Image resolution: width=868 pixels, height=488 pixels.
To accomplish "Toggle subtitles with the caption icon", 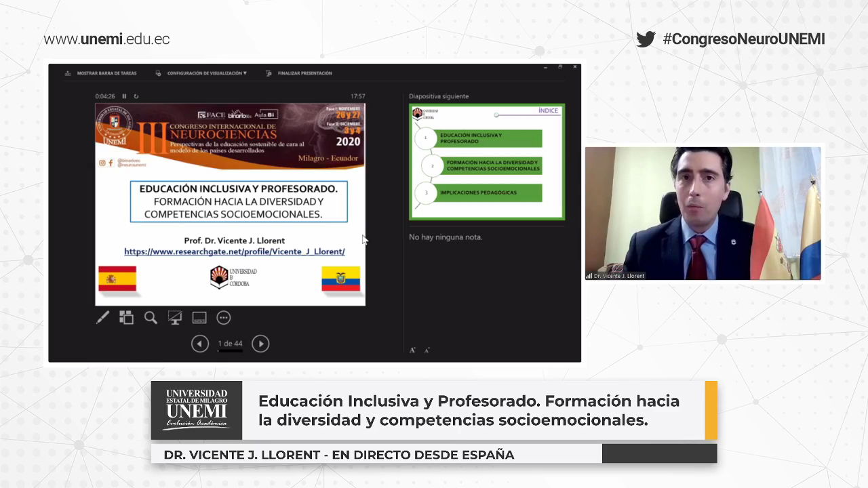I will (x=199, y=317).
